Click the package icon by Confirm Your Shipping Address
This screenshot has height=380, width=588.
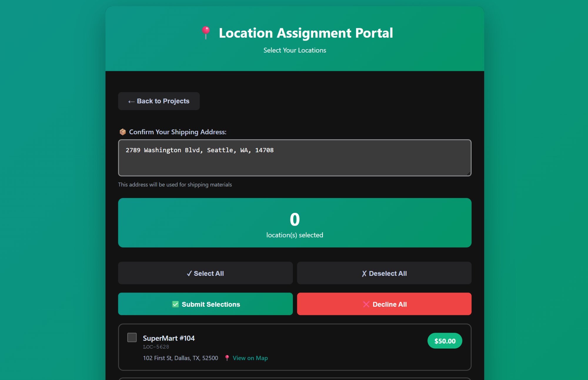[x=123, y=132]
